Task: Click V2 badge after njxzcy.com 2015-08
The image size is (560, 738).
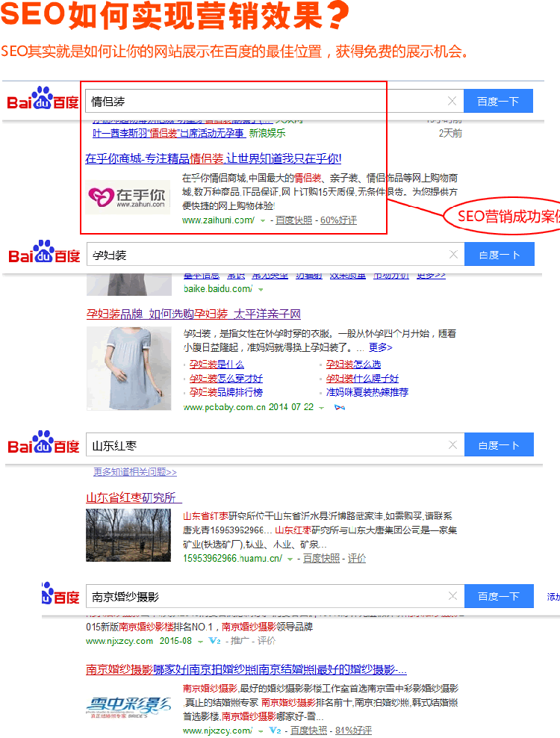Action: [214, 641]
